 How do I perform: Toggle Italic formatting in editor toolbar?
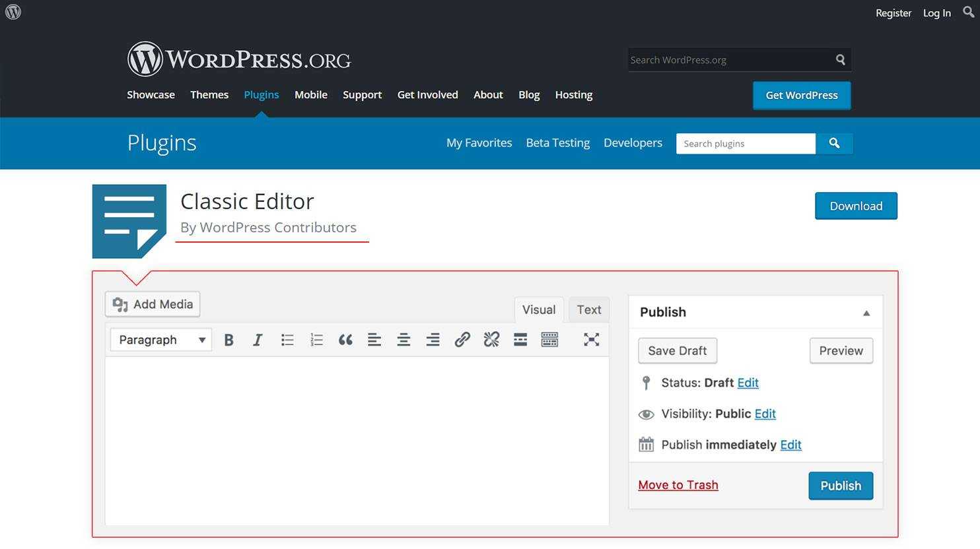[258, 340]
